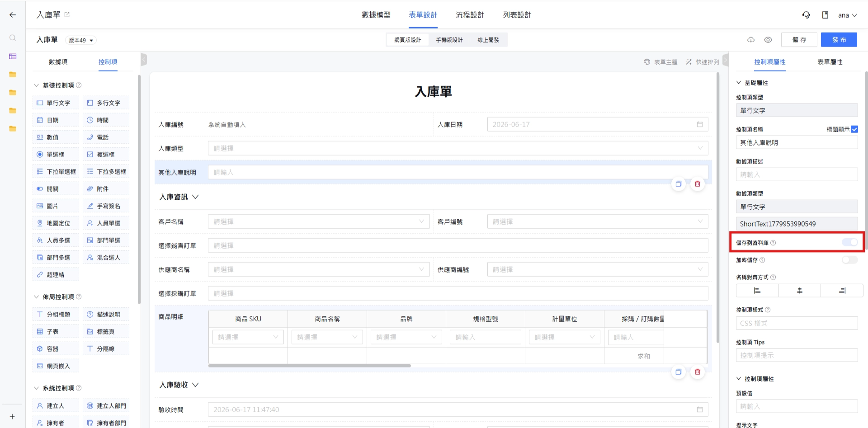Switch to 線上開發
The width and height of the screenshot is (868, 428).
[488, 40]
